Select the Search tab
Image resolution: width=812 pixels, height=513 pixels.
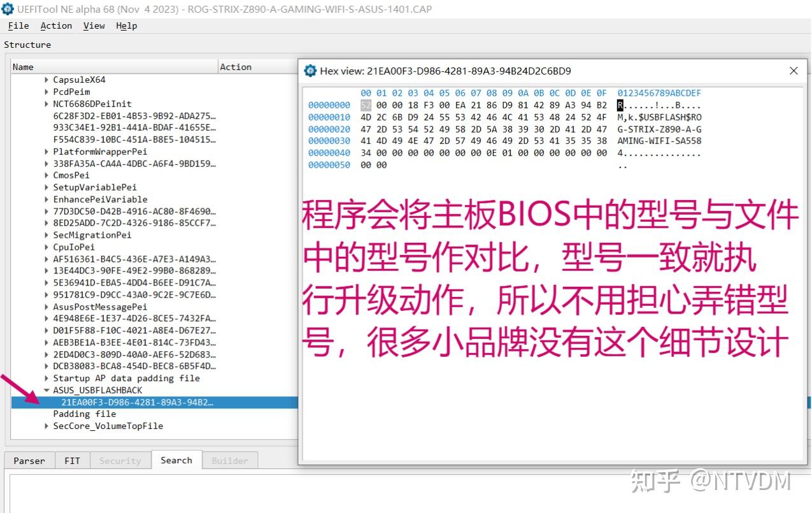click(176, 460)
